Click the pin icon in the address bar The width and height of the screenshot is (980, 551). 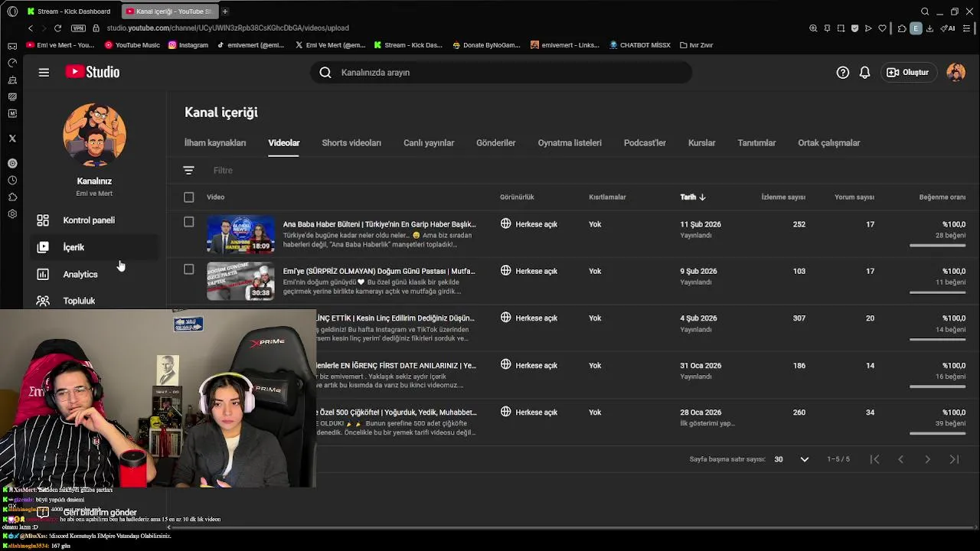(x=827, y=28)
